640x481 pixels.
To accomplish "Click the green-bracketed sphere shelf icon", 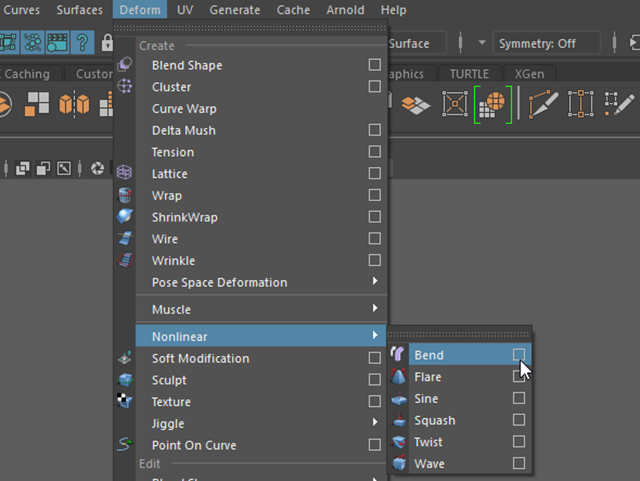I will (493, 105).
